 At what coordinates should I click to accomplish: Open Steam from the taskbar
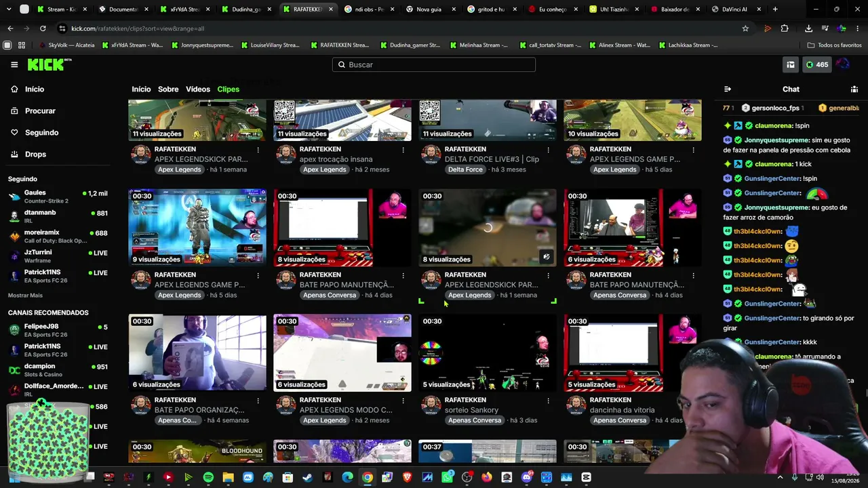point(307,477)
